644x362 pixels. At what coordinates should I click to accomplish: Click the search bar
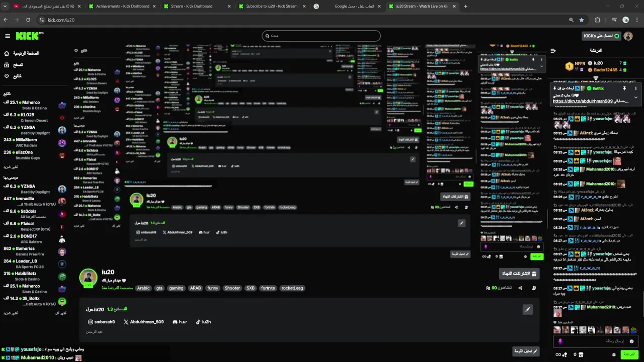coord(321,36)
